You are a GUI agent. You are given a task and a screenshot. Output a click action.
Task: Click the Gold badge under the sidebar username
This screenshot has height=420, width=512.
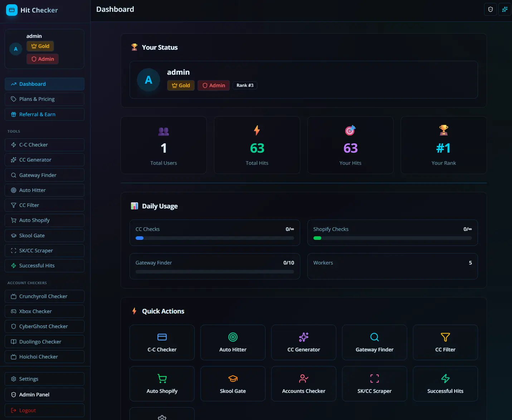coord(40,46)
